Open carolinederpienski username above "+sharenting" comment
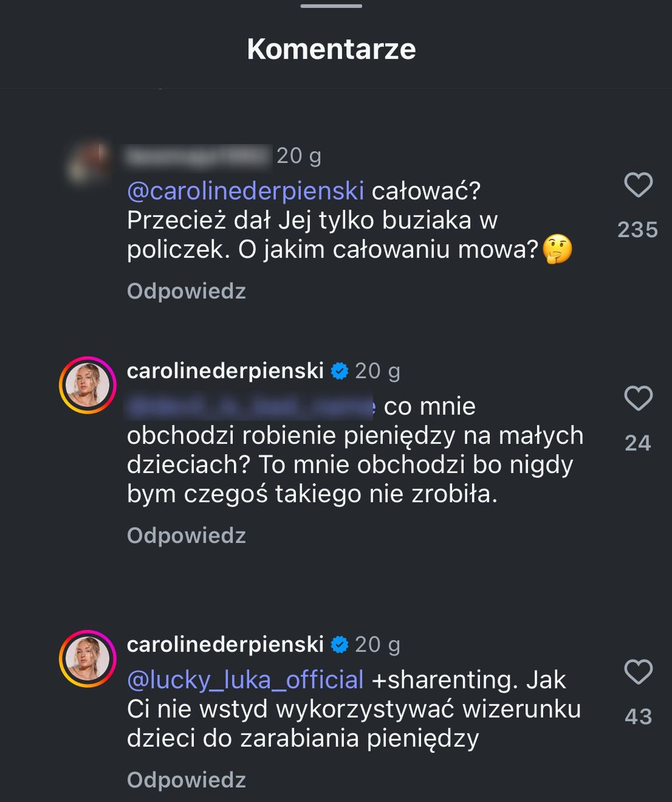The width and height of the screenshot is (672, 802). coord(225,645)
